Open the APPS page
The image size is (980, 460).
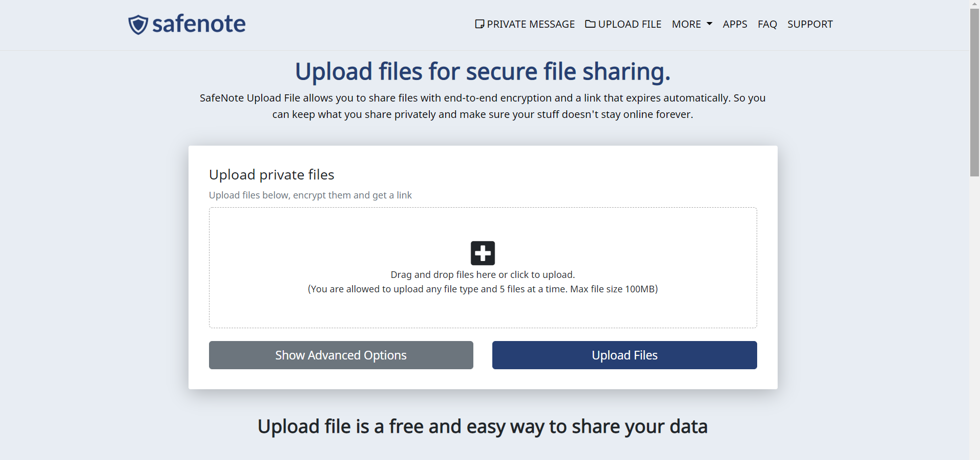[x=735, y=24]
